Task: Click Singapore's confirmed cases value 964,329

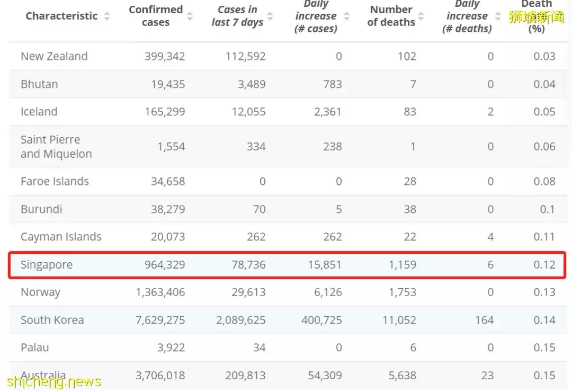Action: coord(165,264)
